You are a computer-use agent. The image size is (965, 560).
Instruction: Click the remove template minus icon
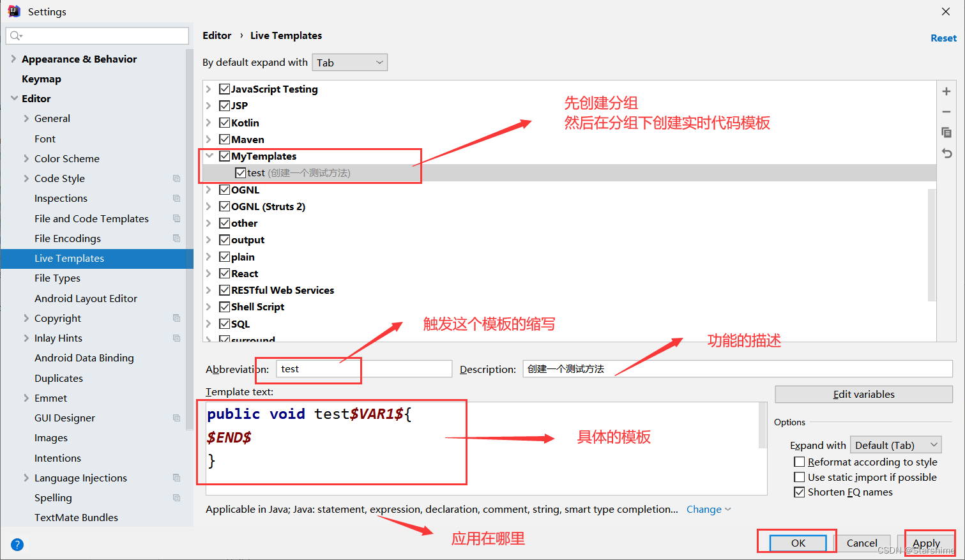pos(946,111)
